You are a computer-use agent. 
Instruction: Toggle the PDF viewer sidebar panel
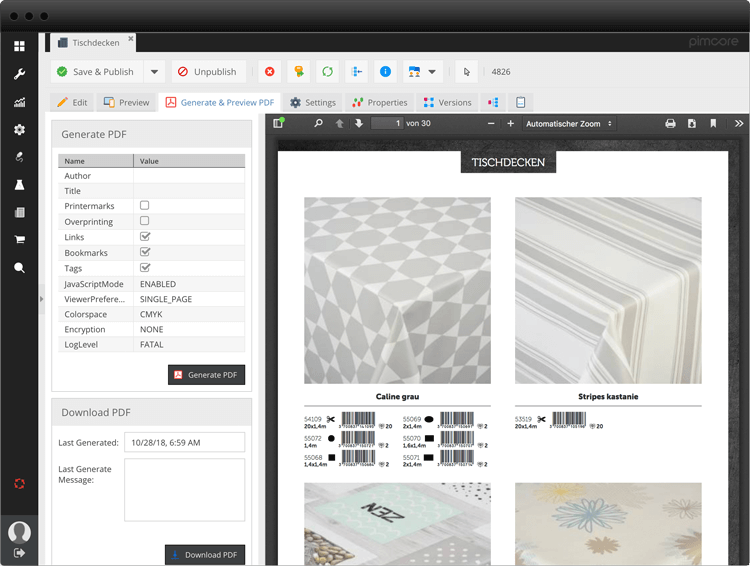(279, 124)
